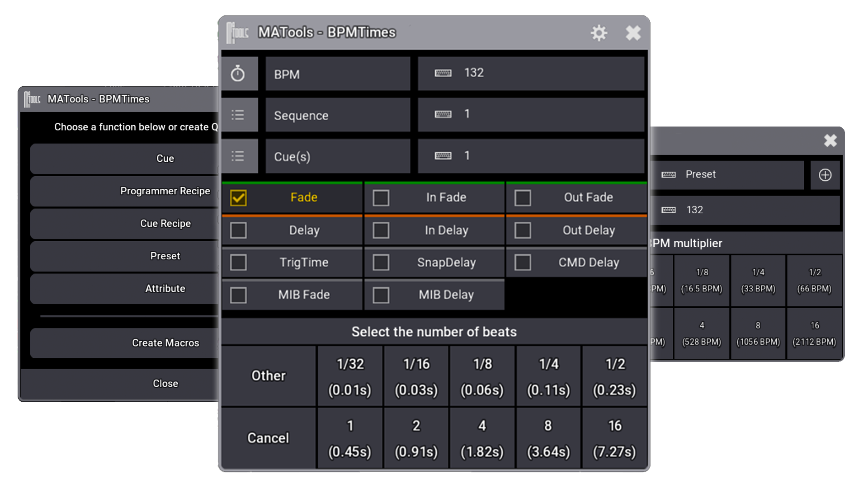Tick the Delay checkbox

click(238, 230)
